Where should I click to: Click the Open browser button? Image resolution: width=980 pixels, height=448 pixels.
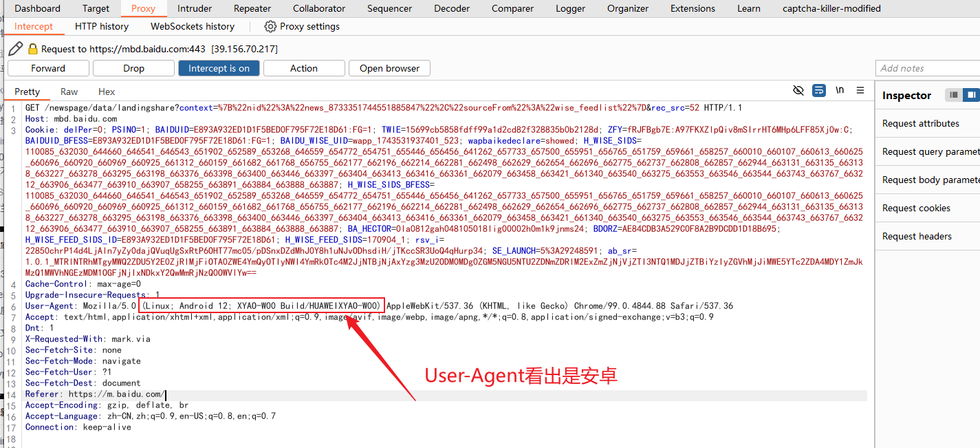[389, 68]
